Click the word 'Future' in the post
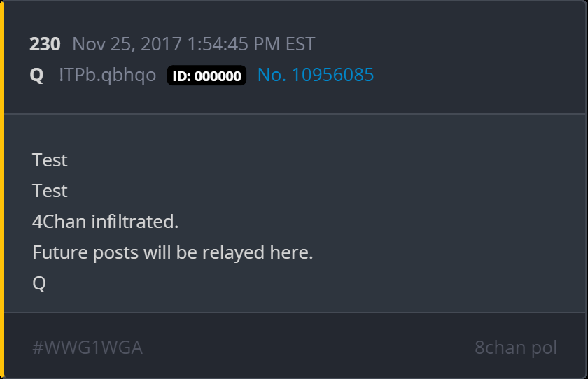 [60, 252]
